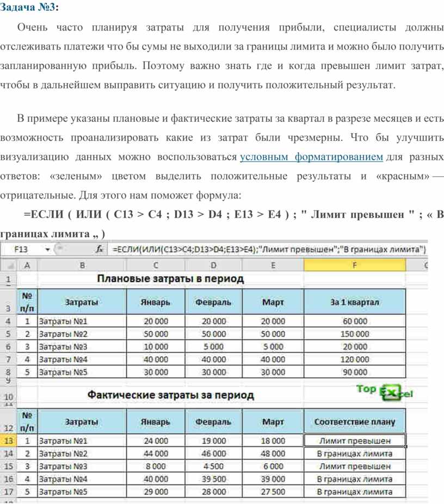Select the cell with value 19 000
The width and height of the screenshot is (444, 504).
214,441
